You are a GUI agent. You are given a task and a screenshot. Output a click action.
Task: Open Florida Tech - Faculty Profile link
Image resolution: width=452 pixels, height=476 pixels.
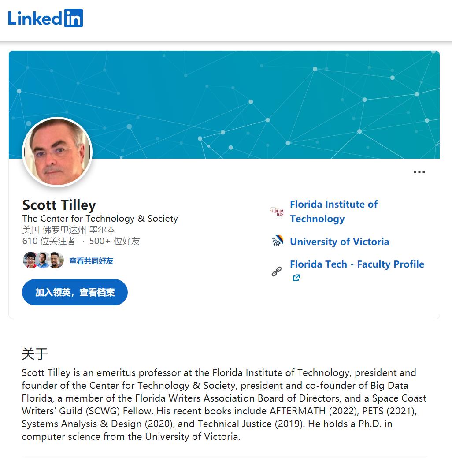pyautogui.click(x=357, y=264)
